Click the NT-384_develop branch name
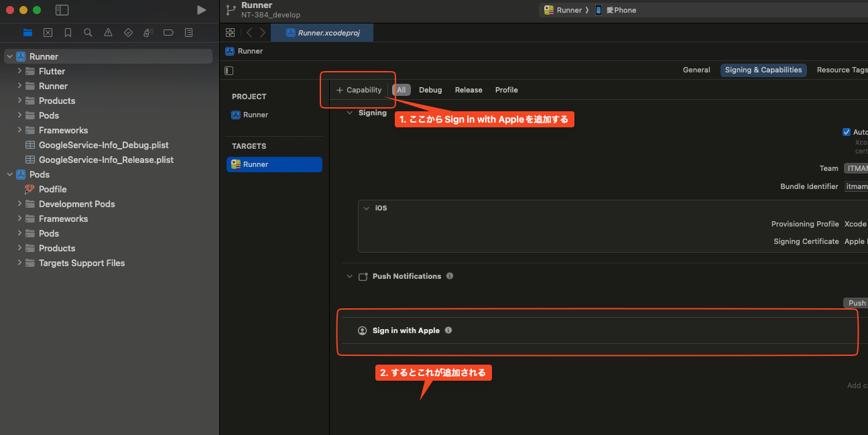The height and width of the screenshot is (435, 868). [x=271, y=15]
